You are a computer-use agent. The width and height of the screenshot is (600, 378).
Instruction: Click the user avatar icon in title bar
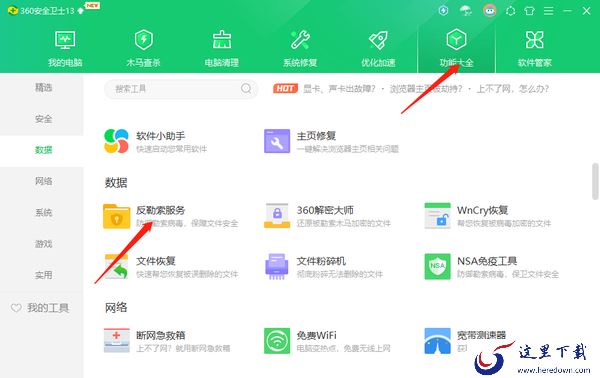coord(490,11)
